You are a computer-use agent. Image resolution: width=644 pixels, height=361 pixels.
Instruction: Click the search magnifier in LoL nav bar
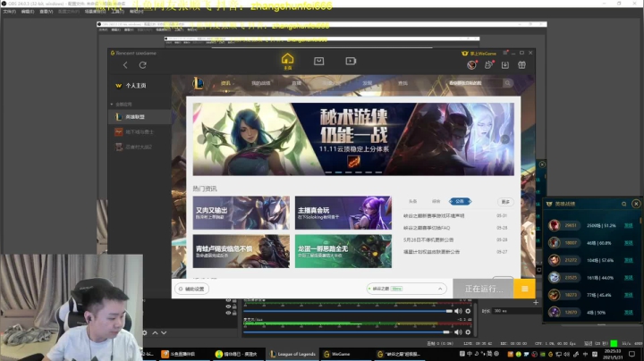click(508, 83)
